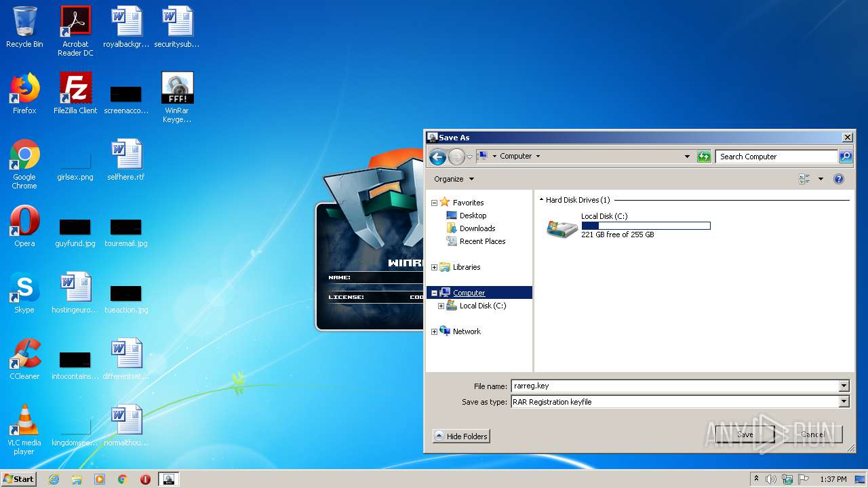Click the File name field
Viewport: 868px width, 488px height.
(x=675, y=386)
